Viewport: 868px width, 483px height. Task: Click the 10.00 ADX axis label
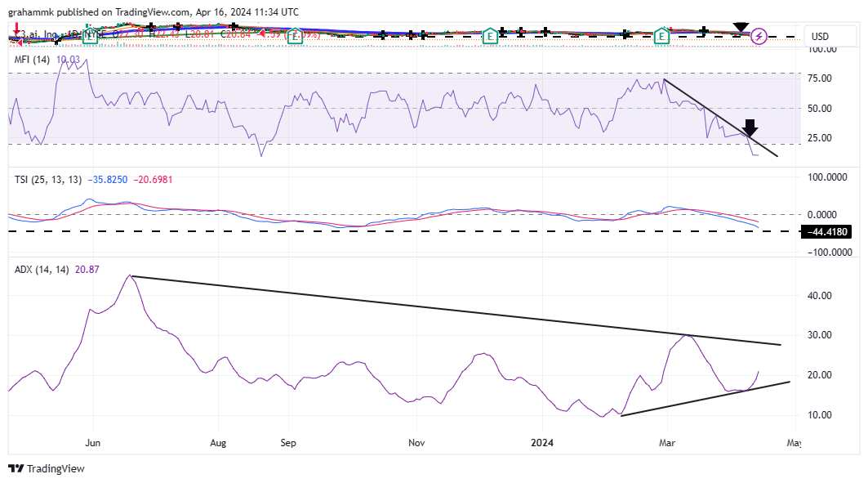point(819,415)
